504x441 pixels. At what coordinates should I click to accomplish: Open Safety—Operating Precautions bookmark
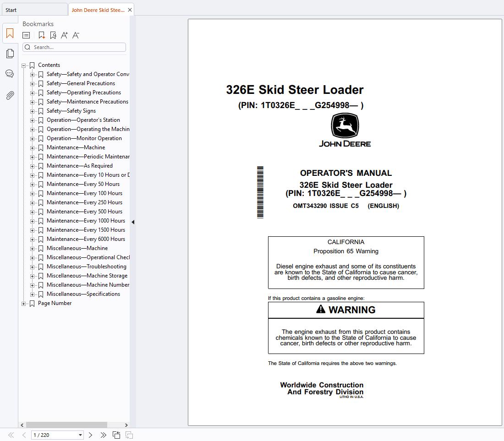83,93
